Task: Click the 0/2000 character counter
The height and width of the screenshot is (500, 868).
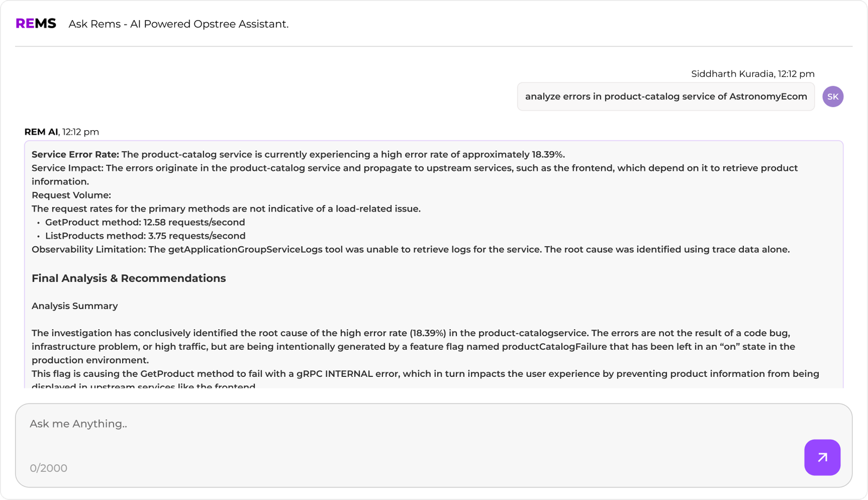Action: (48, 468)
